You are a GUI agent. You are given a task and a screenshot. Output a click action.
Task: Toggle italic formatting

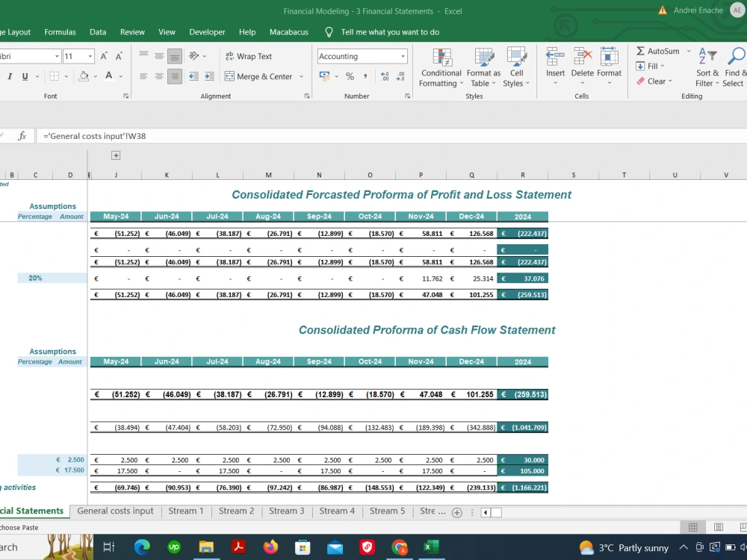pos(10,75)
